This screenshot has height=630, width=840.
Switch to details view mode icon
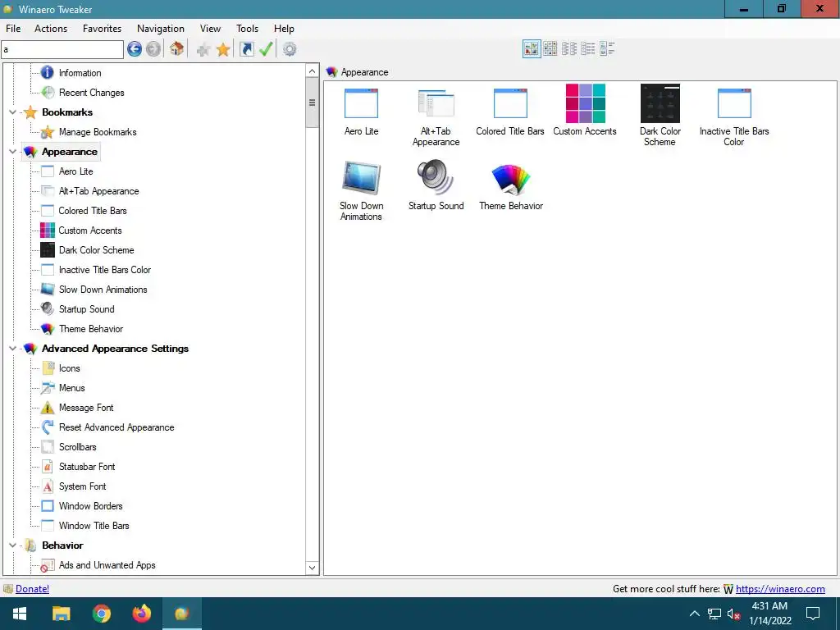pyautogui.click(x=587, y=48)
